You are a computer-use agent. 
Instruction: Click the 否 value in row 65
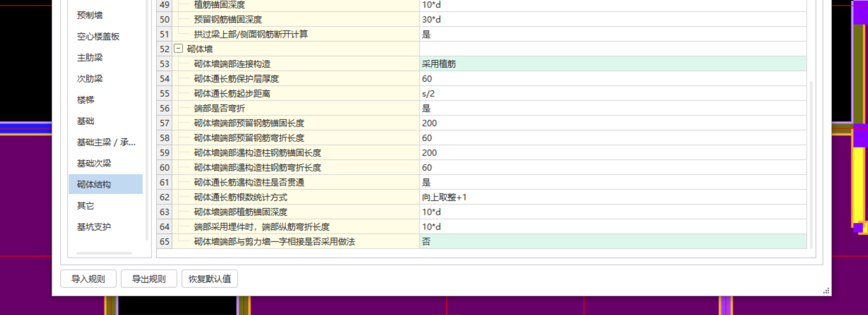click(613, 241)
